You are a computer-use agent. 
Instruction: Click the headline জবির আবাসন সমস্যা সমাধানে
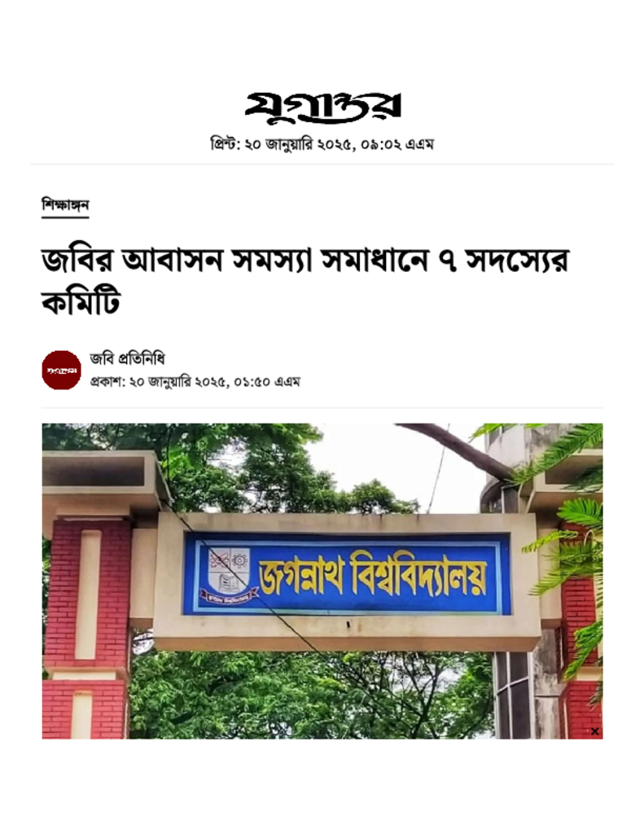point(235,261)
